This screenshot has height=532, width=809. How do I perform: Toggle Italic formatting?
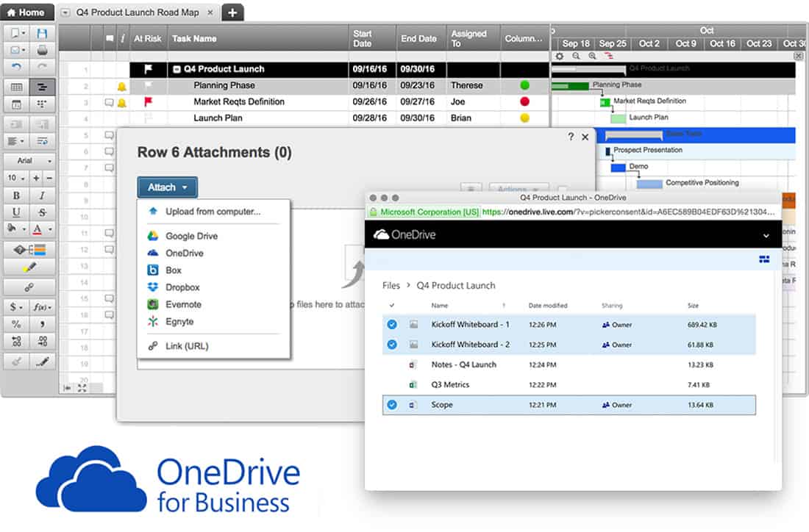[x=42, y=195]
